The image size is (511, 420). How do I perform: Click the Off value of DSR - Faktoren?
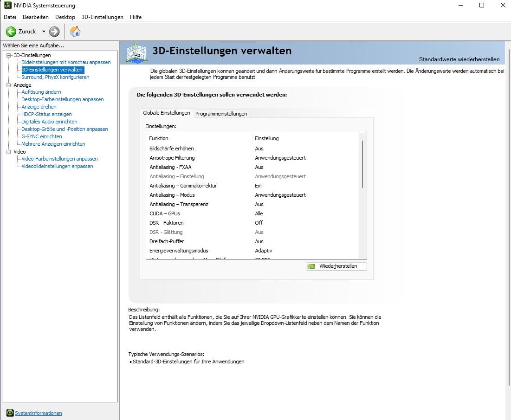pos(259,223)
